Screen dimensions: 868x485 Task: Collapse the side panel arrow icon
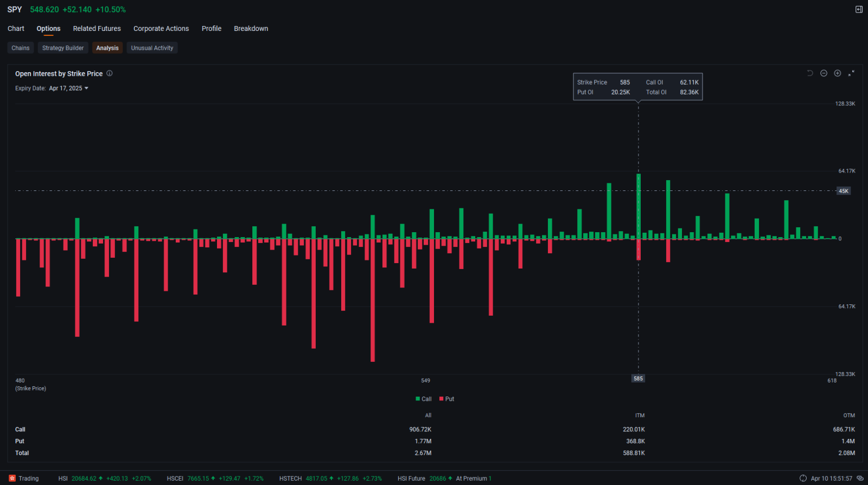[859, 9]
